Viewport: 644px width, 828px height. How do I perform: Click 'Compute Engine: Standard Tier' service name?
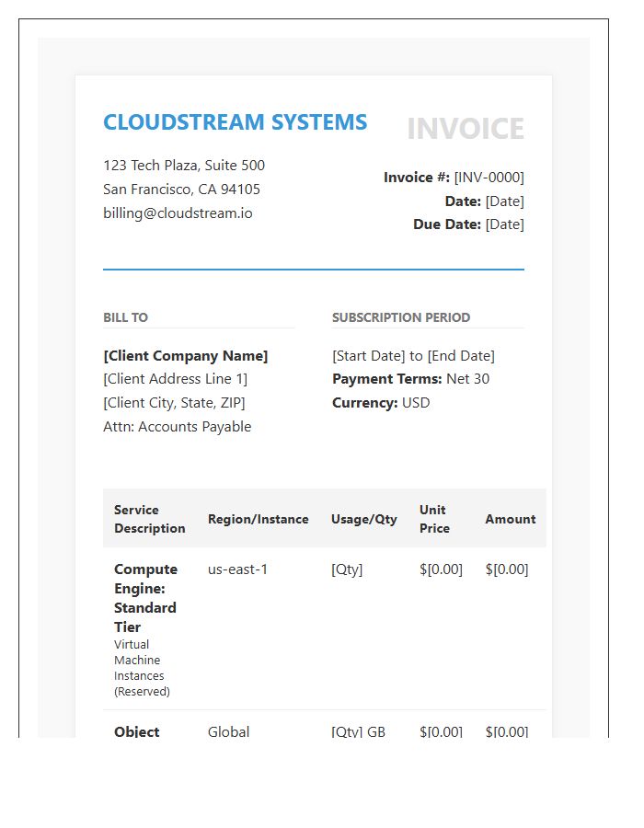pyautogui.click(x=145, y=598)
